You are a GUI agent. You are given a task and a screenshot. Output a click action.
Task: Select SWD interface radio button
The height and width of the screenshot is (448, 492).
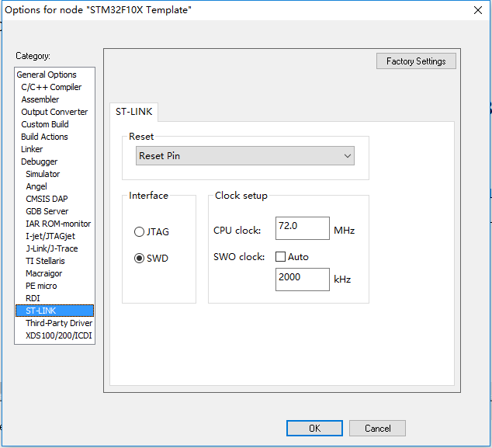coord(139,258)
